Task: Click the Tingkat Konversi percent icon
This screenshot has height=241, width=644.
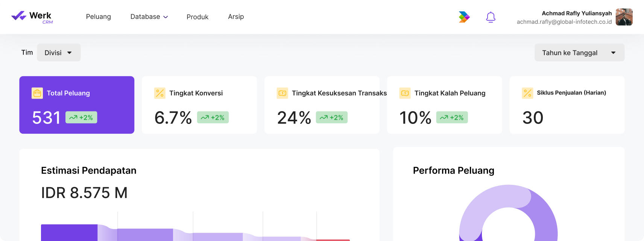Action: [x=160, y=93]
